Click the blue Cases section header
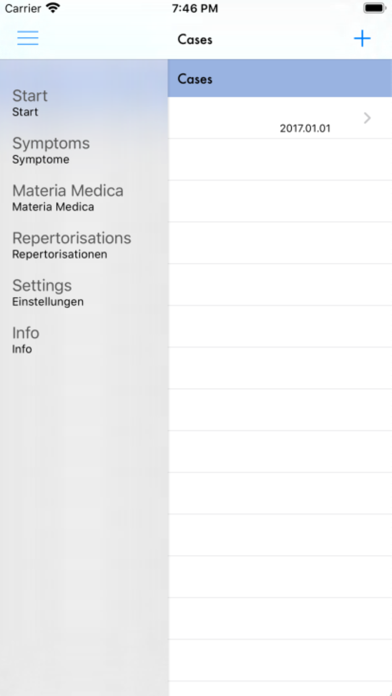Viewport: 392px width, 696px height. coord(280,79)
